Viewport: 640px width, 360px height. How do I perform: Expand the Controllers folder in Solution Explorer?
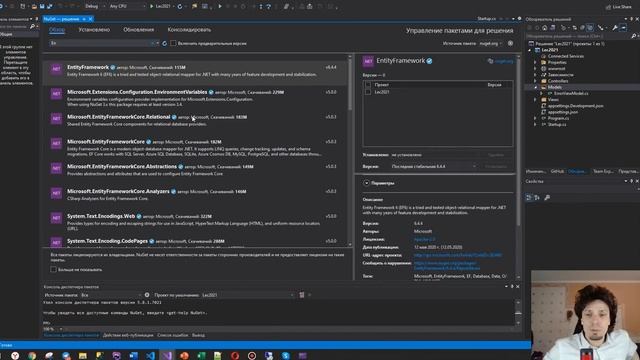[x=535, y=81]
